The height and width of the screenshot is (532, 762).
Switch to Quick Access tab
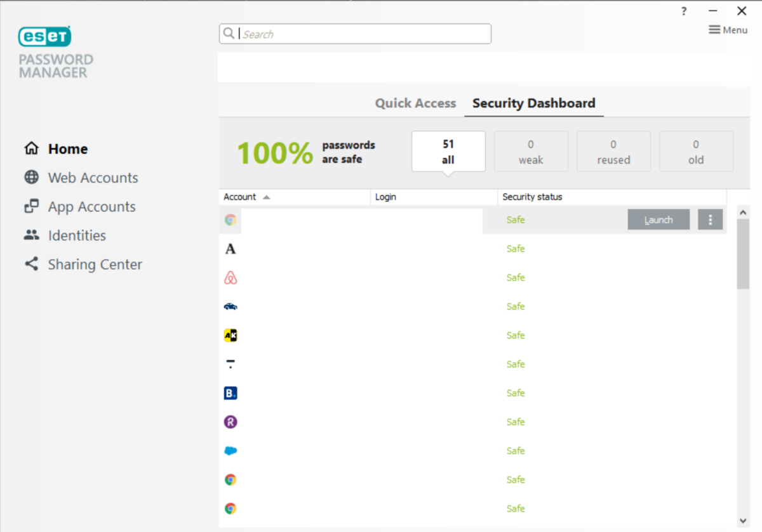415,103
